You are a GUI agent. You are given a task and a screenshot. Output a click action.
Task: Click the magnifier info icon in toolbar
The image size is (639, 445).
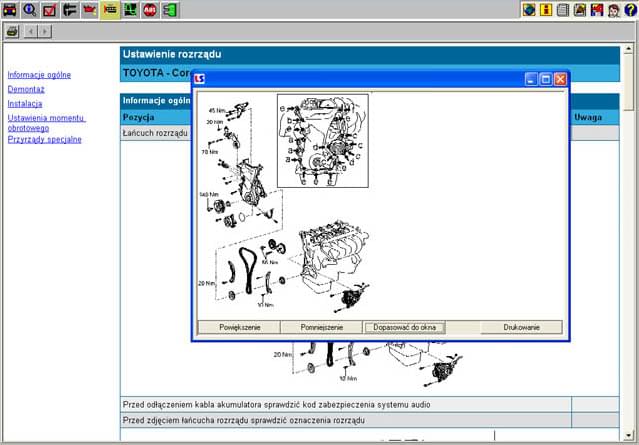[29, 10]
